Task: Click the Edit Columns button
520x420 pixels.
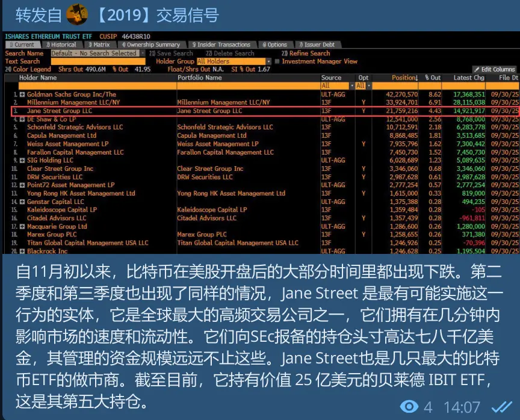Action: pos(495,69)
